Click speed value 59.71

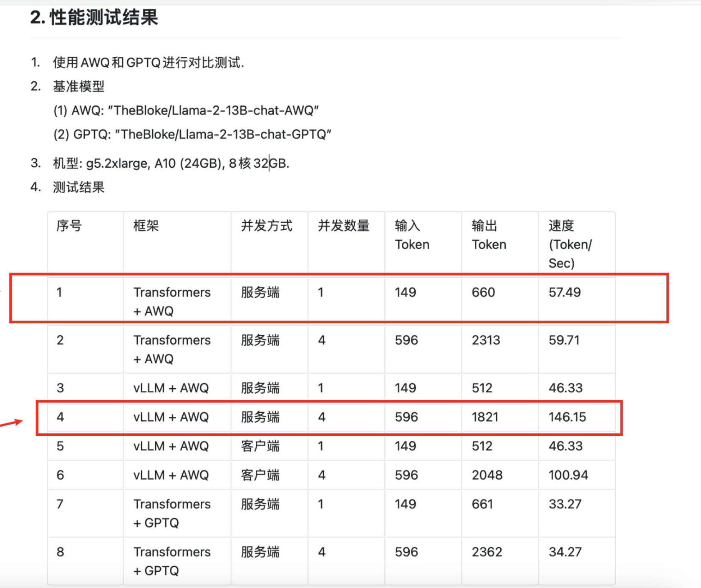coord(564,340)
